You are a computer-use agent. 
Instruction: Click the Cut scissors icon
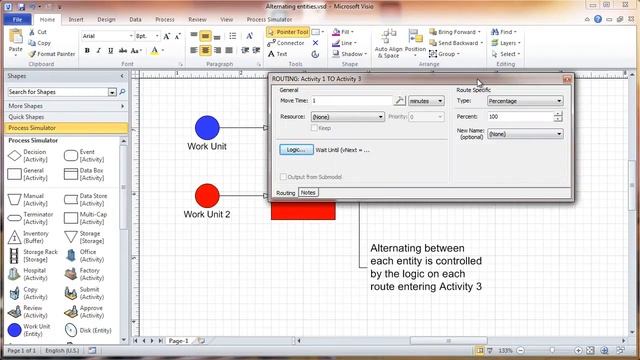[32, 32]
